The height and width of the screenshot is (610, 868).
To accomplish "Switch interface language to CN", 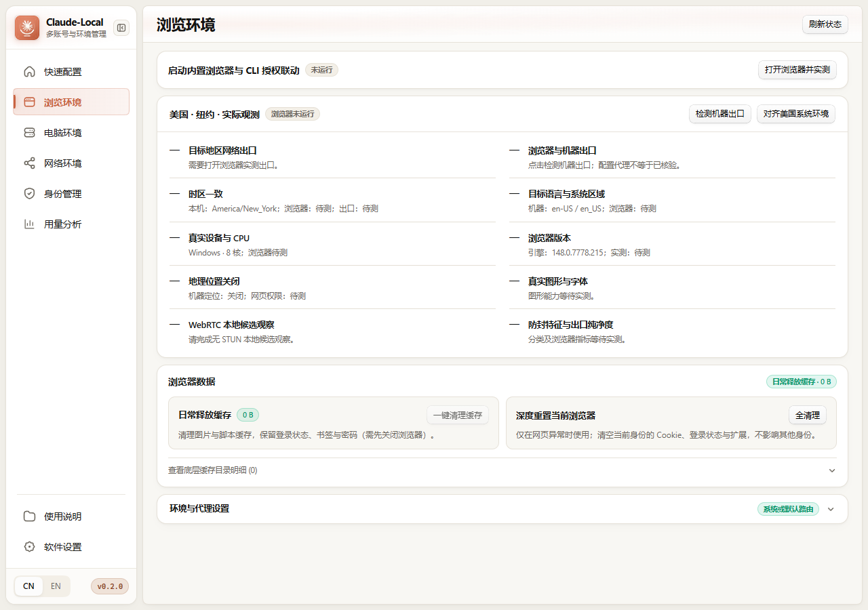I will 28,586.
